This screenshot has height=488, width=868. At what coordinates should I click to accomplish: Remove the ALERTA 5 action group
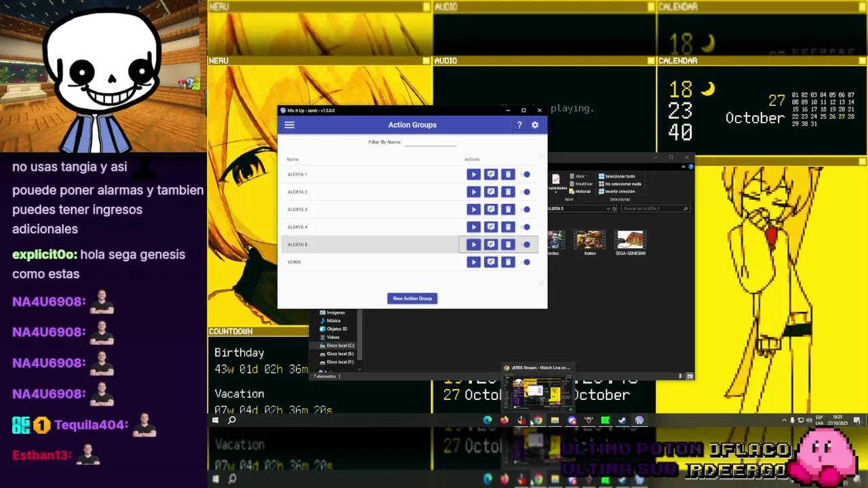coord(508,245)
